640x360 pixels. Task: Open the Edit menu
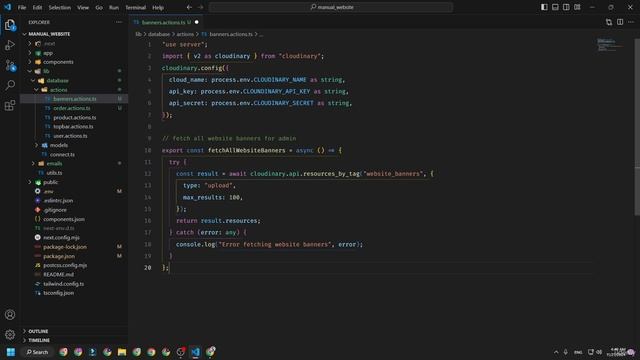click(37, 7)
